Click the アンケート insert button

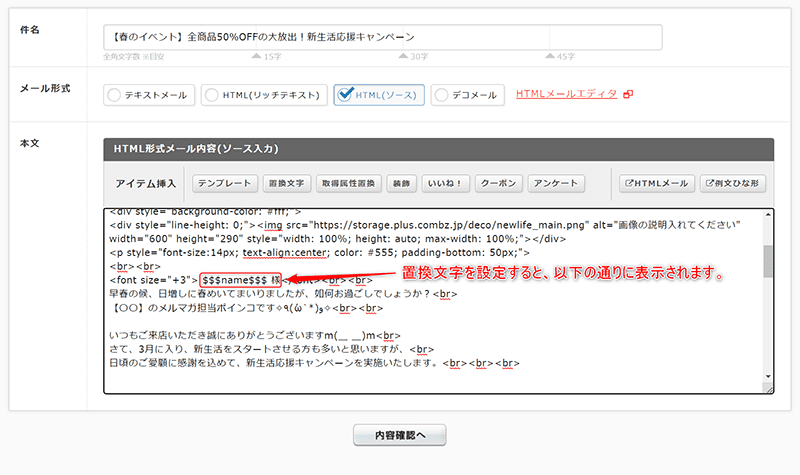tap(556, 184)
